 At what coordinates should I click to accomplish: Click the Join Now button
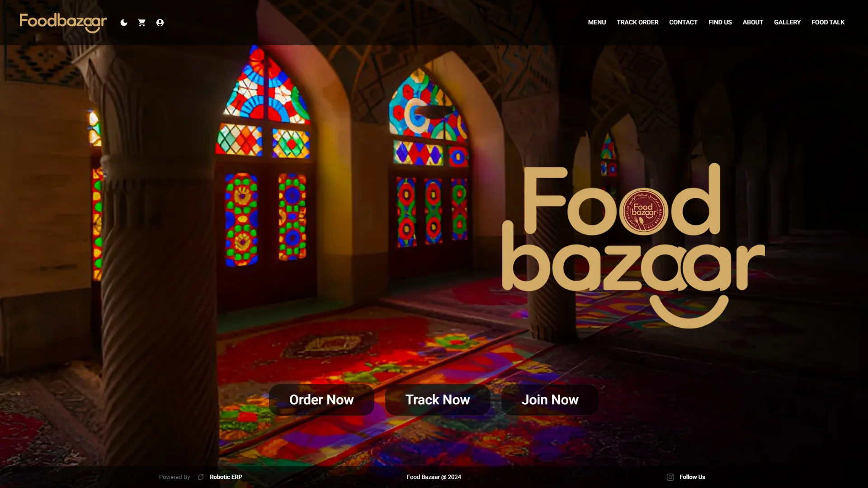click(x=550, y=400)
